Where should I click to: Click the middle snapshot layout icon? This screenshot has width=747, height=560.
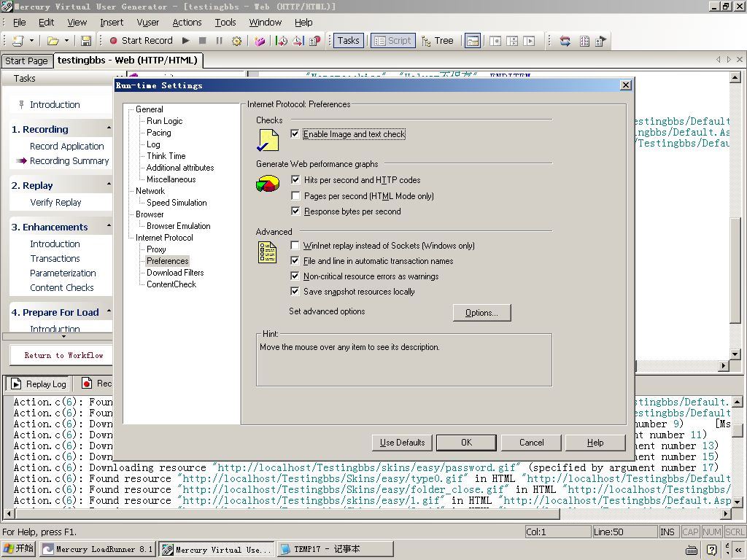512,41
